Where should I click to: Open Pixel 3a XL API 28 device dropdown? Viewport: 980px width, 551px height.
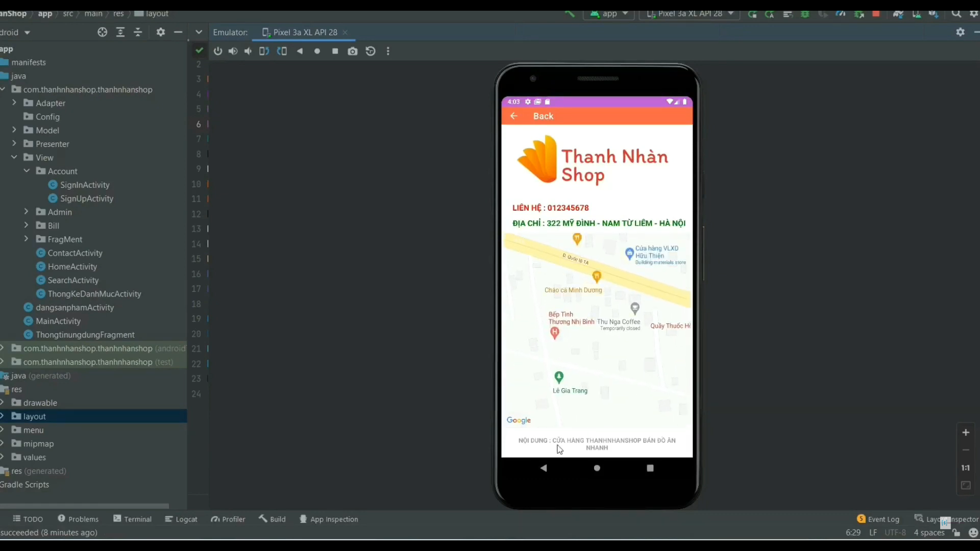pyautogui.click(x=690, y=14)
